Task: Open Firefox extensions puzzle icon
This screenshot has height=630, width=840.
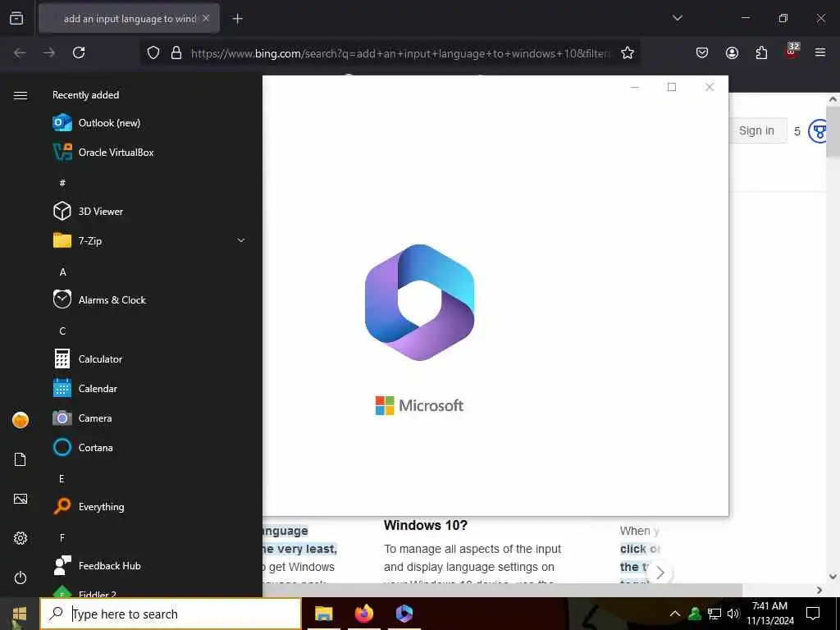Action: [x=761, y=52]
